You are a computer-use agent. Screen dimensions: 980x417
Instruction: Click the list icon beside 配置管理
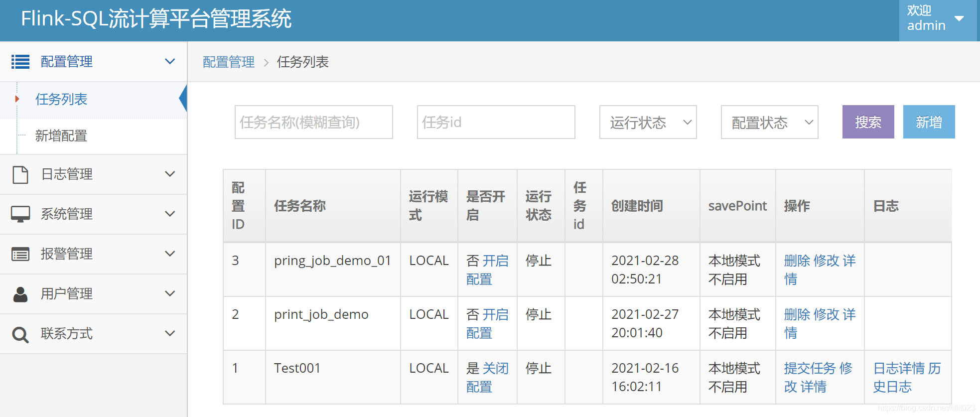click(x=20, y=62)
